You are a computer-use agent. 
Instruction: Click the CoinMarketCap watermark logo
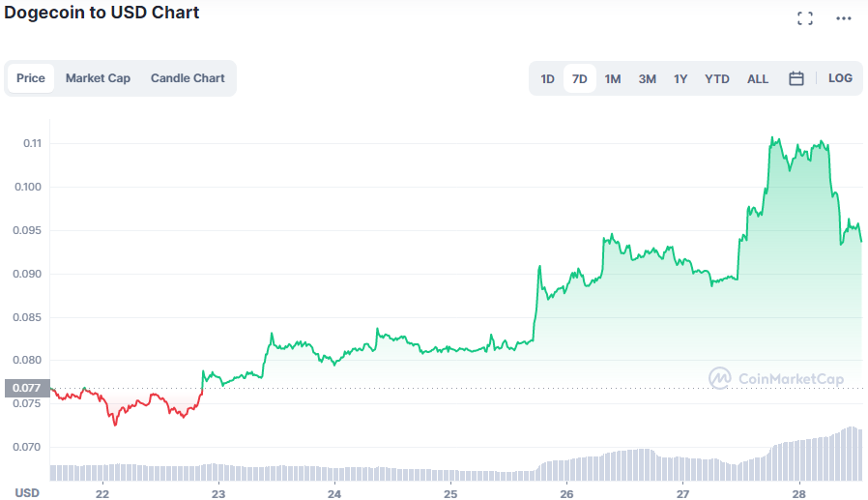coord(776,379)
